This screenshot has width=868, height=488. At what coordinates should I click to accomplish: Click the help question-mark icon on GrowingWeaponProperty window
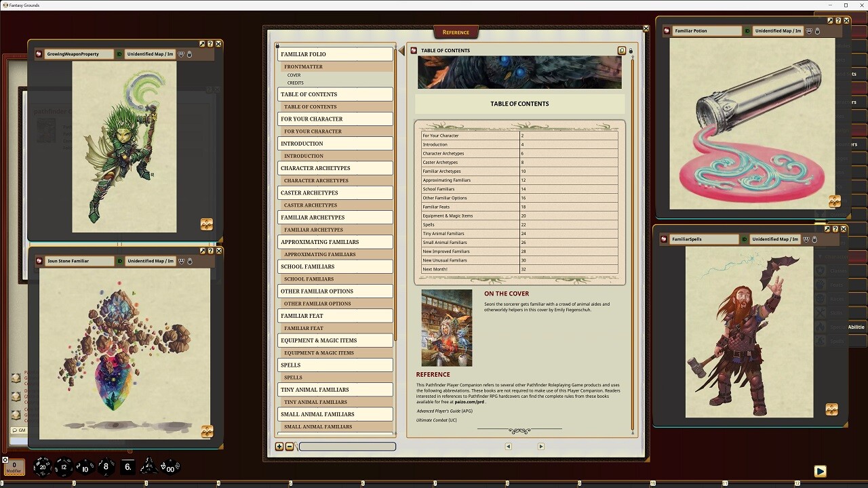click(x=210, y=43)
